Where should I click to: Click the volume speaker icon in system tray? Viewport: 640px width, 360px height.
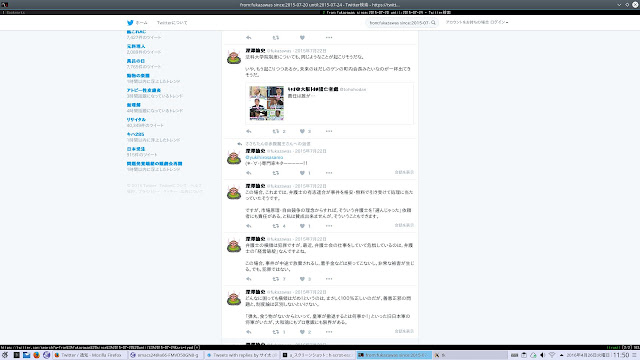point(542,355)
